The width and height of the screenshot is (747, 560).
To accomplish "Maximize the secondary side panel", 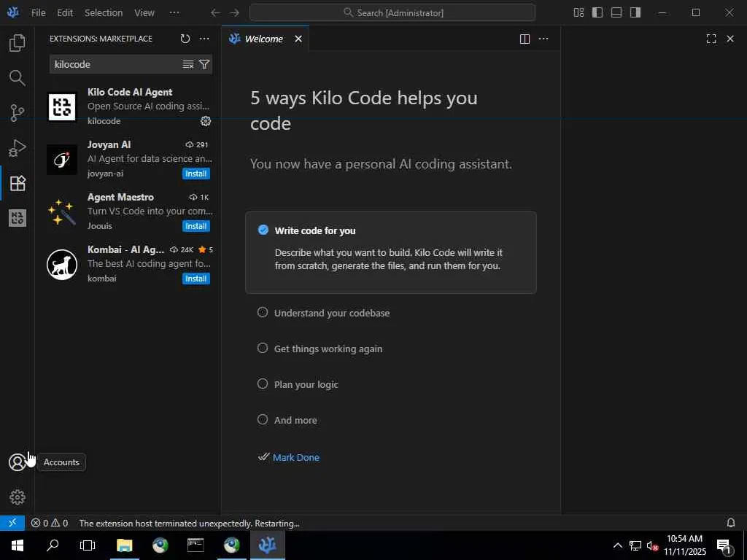I will point(711,39).
